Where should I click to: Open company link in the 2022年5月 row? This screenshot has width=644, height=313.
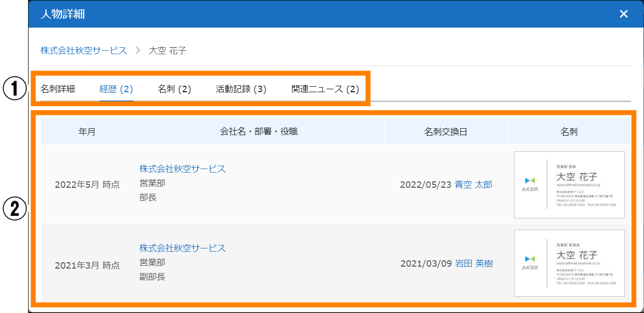click(182, 169)
